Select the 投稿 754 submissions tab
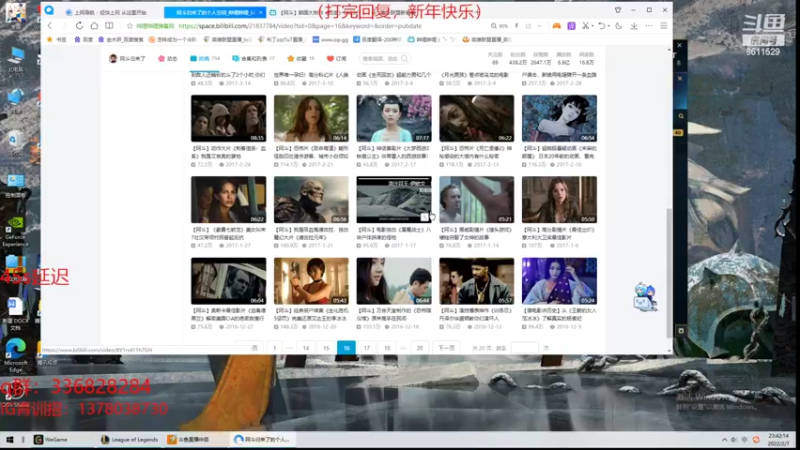800x450 pixels. pos(205,59)
